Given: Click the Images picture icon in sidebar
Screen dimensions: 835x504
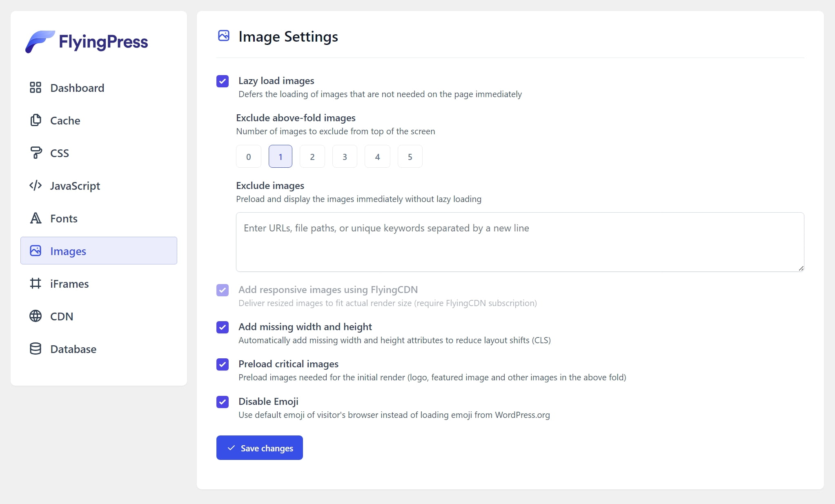Looking at the screenshot, I should tap(36, 251).
